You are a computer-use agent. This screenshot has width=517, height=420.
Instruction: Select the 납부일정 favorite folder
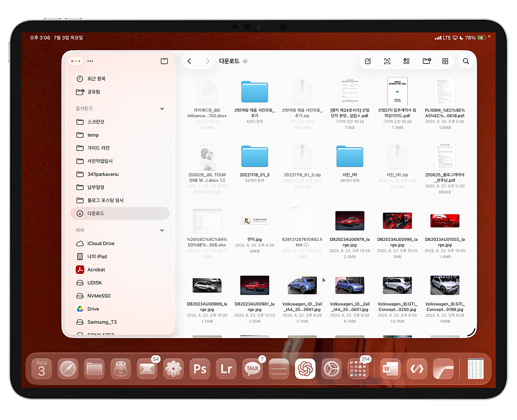120,187
